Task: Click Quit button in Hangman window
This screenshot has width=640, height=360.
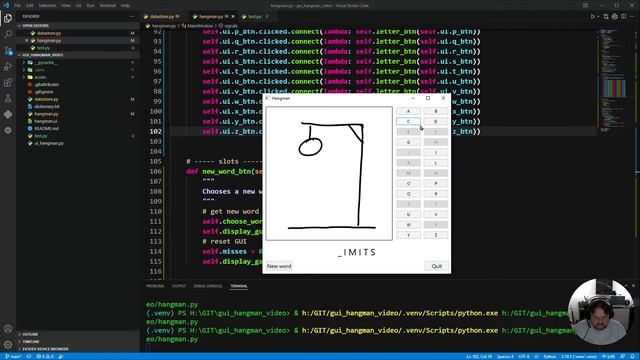Action: (437, 266)
